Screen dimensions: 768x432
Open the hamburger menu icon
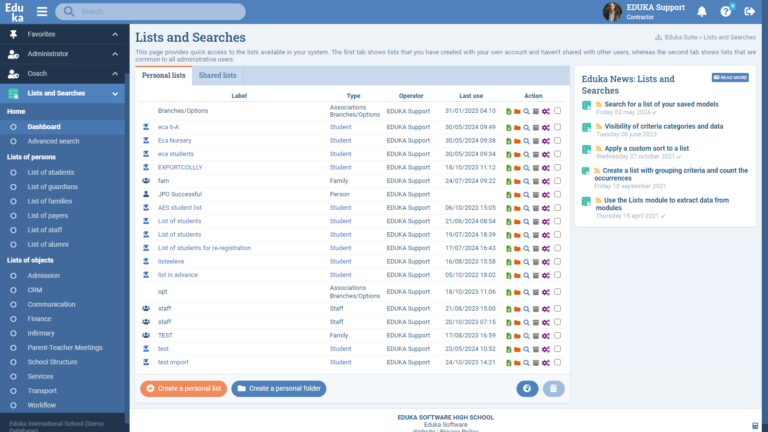pyautogui.click(x=42, y=11)
